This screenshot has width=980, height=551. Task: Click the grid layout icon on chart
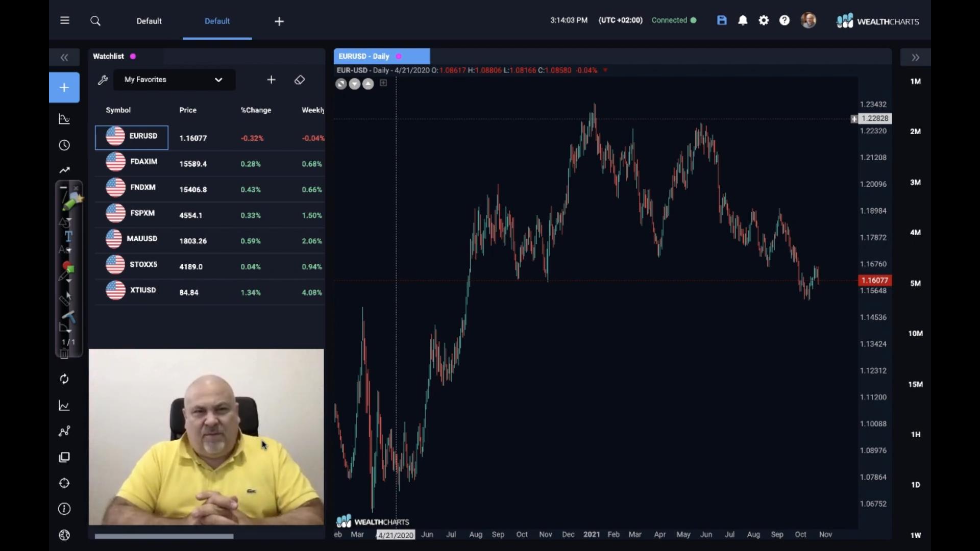(x=383, y=83)
